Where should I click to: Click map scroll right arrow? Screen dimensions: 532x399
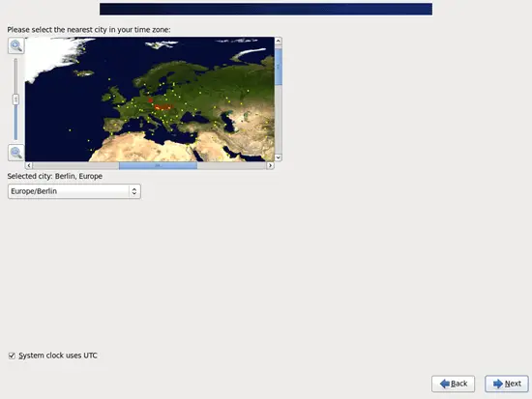pyautogui.click(x=271, y=165)
